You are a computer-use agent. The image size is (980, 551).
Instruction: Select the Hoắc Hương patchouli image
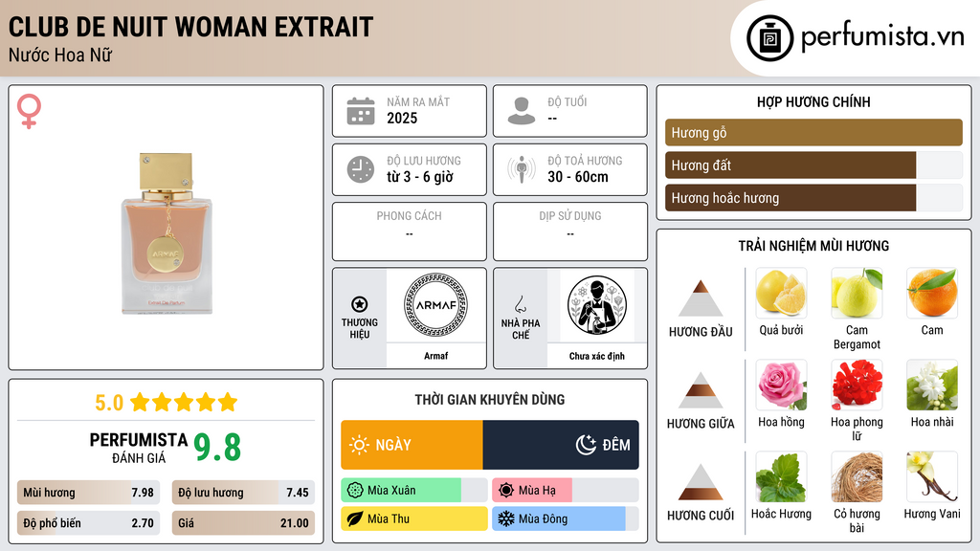[781, 476]
